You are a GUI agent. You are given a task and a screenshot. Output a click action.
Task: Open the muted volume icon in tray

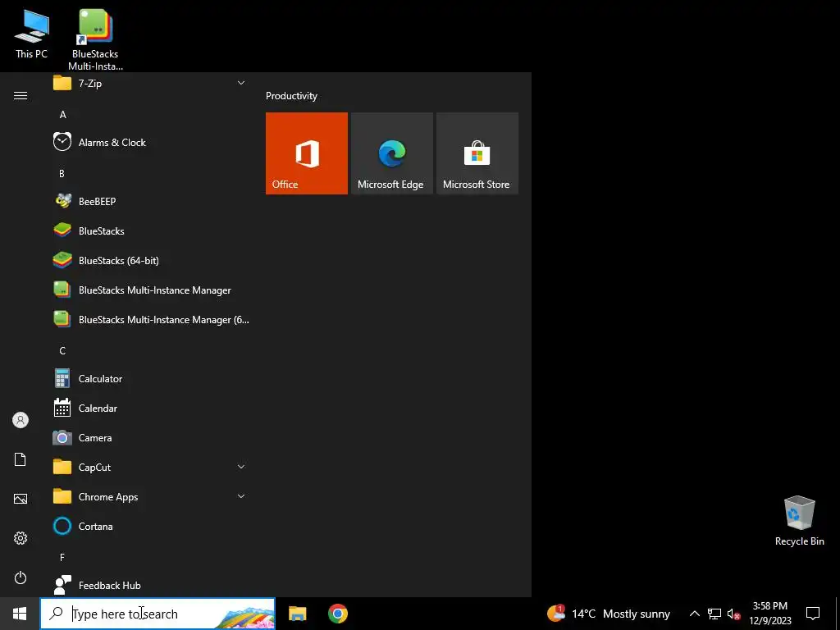click(x=734, y=614)
